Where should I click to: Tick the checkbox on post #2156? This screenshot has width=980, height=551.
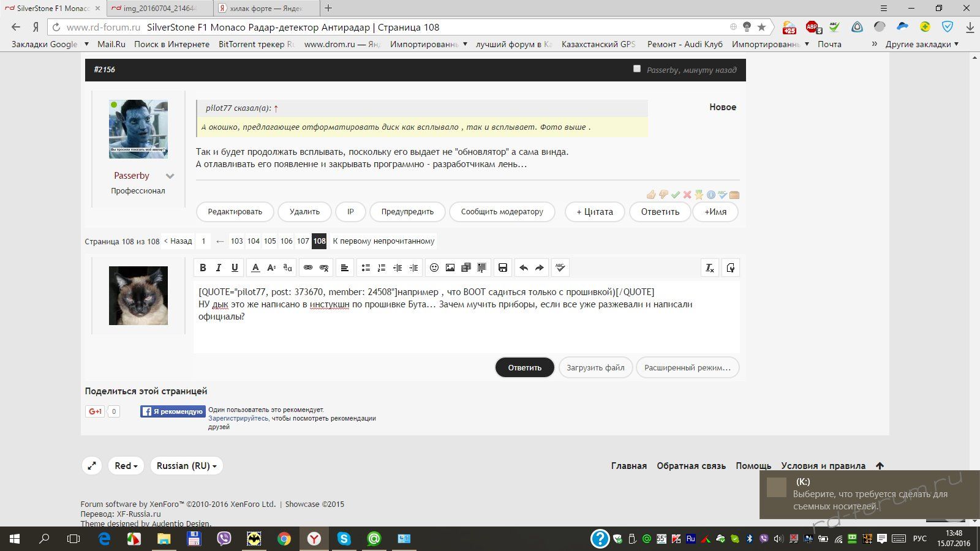[637, 69]
